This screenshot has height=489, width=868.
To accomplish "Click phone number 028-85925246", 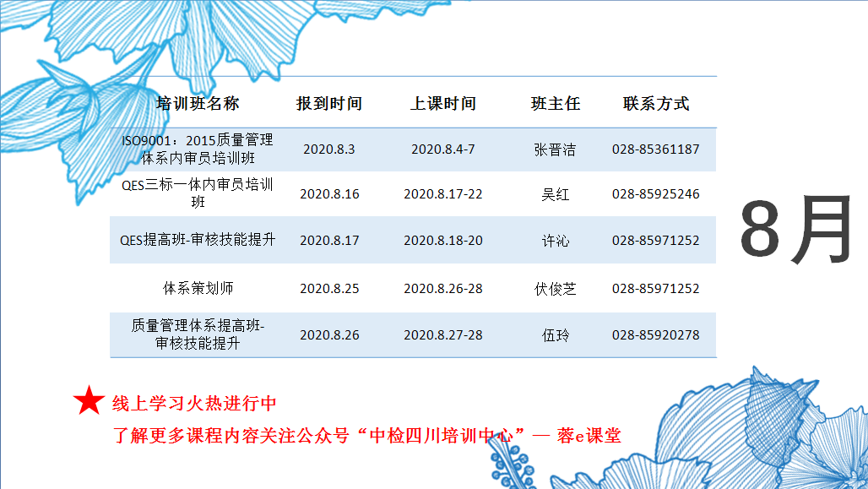I will coord(656,194).
